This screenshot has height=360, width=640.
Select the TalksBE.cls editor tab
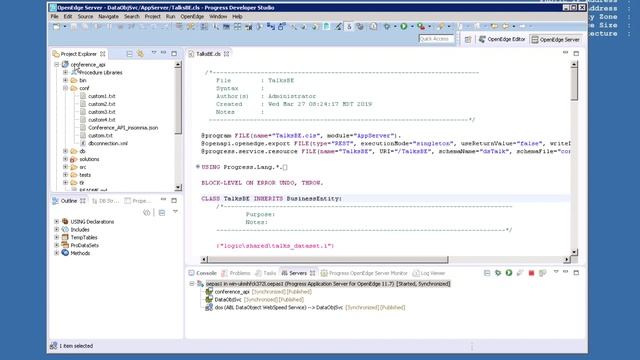coord(208,54)
